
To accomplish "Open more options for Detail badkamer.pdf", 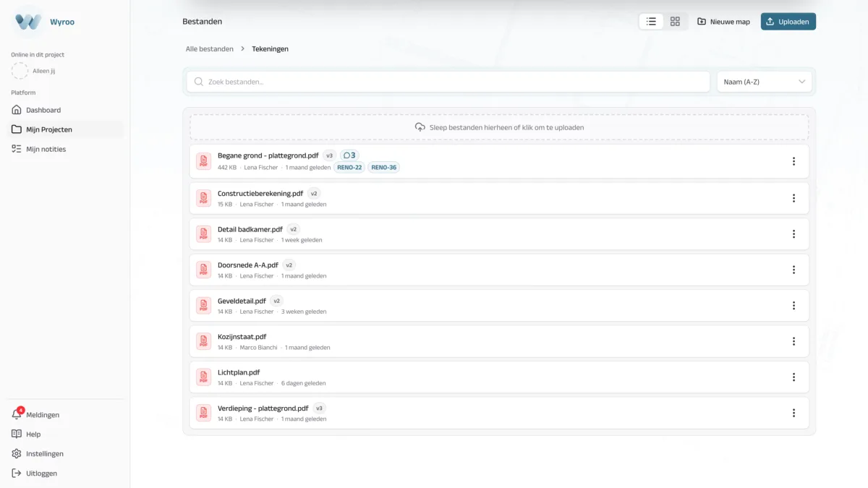I will (793, 234).
